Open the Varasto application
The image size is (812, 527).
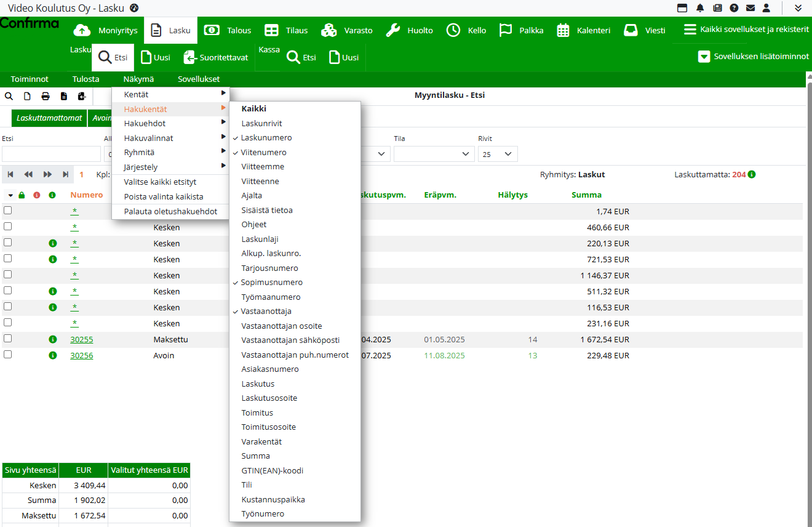pyautogui.click(x=347, y=30)
